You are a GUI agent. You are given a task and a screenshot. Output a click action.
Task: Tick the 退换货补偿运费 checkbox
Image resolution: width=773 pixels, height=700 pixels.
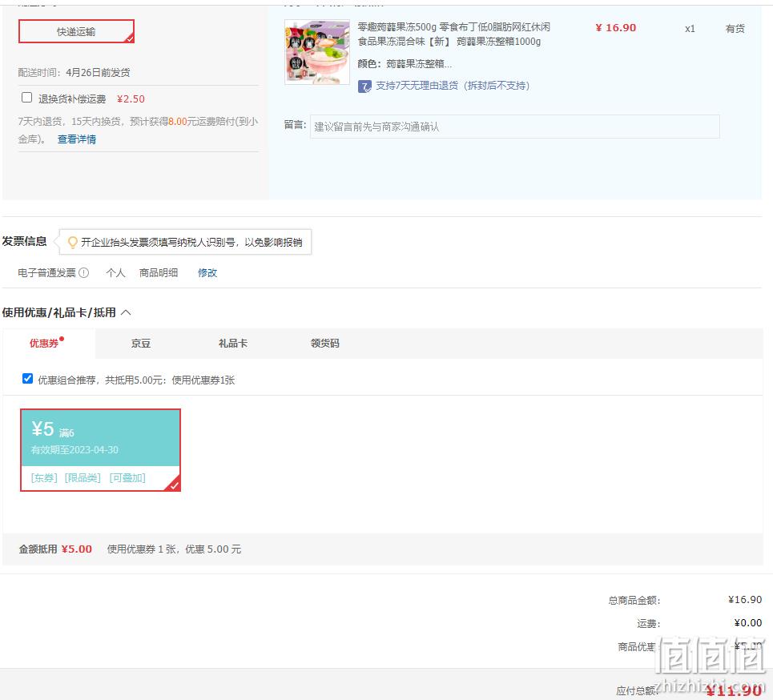pyautogui.click(x=27, y=98)
